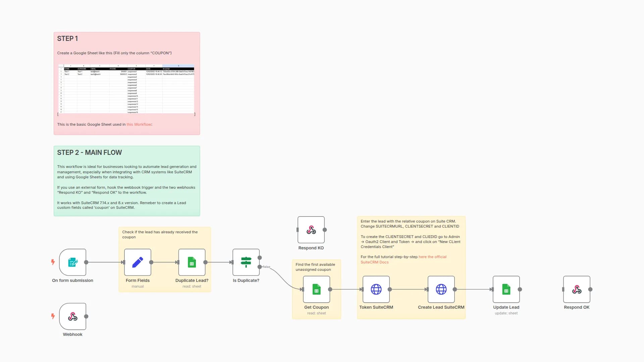Click the true output connector of Is Duplicate?
The image size is (644, 362).
point(260,258)
